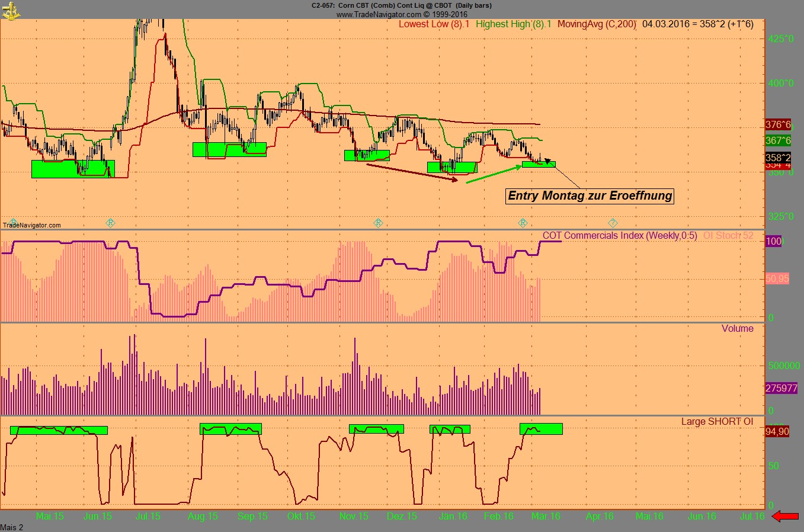Click the 325^0 price axis label
Viewport: 804px width, 532px height.
[x=780, y=216]
